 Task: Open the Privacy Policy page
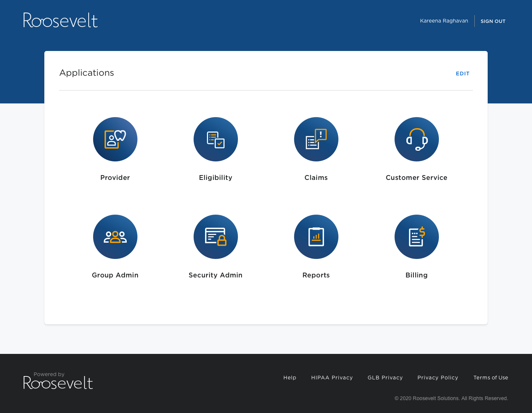click(x=438, y=378)
